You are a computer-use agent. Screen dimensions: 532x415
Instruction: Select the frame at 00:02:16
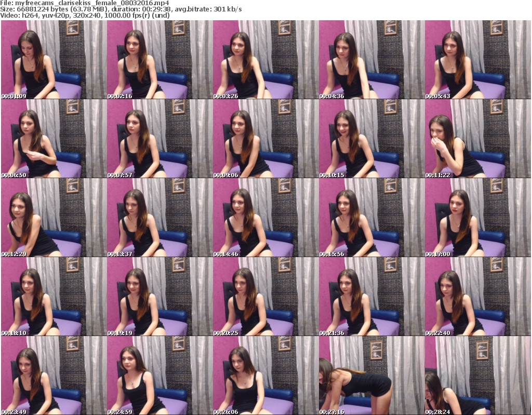(x=159, y=60)
